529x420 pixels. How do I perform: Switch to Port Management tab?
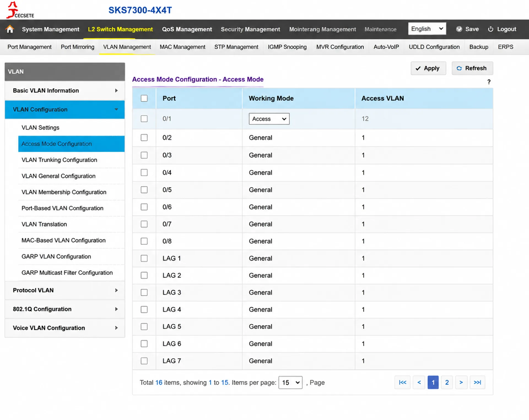point(29,47)
